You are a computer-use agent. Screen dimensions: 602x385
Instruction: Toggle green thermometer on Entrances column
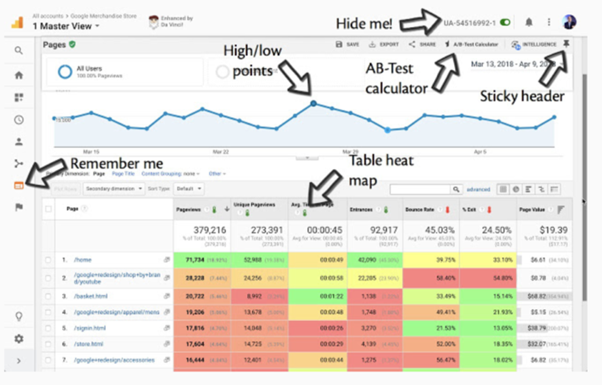click(x=386, y=210)
